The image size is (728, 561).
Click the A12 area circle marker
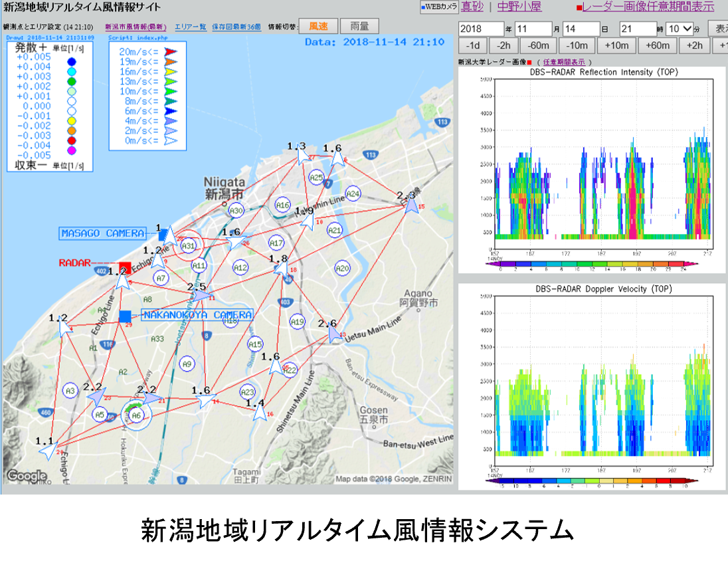(x=240, y=268)
